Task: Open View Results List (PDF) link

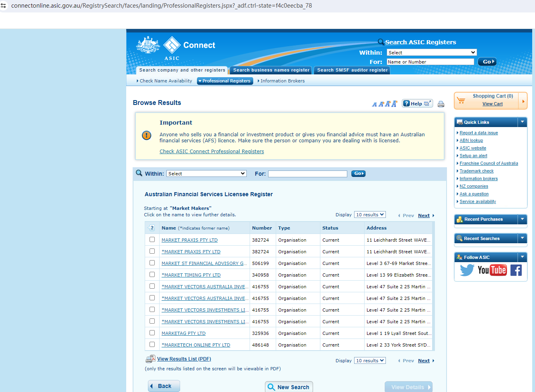Action: 184,359
